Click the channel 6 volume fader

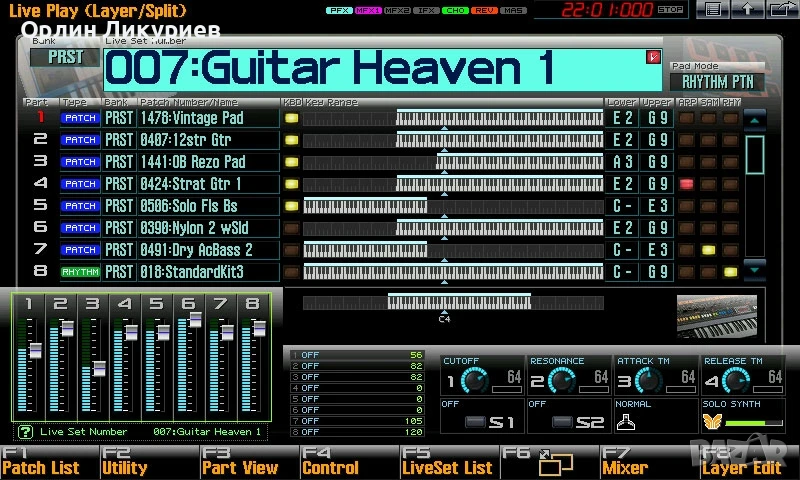pos(195,319)
